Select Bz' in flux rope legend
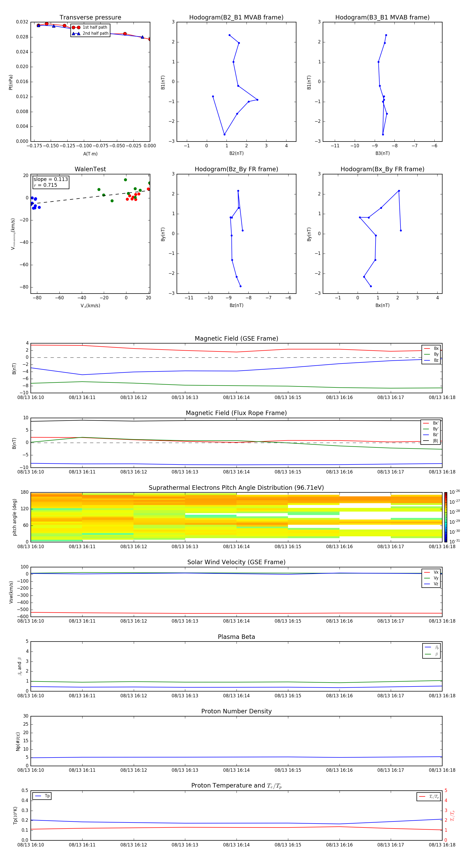The width and height of the screenshot is (473, 868). (x=431, y=435)
